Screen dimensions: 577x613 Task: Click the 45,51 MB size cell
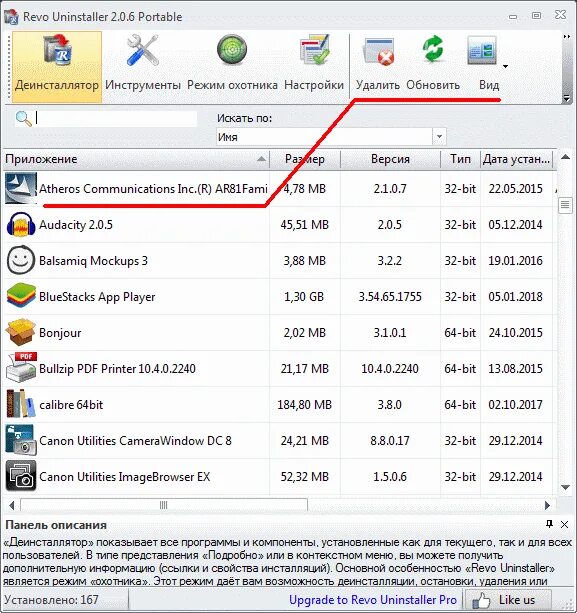[x=304, y=225]
